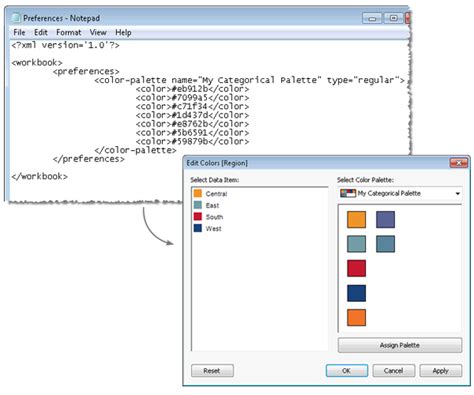Click the opening <workbook> tag
The height and width of the screenshot is (395, 474).
pyautogui.click(x=37, y=63)
